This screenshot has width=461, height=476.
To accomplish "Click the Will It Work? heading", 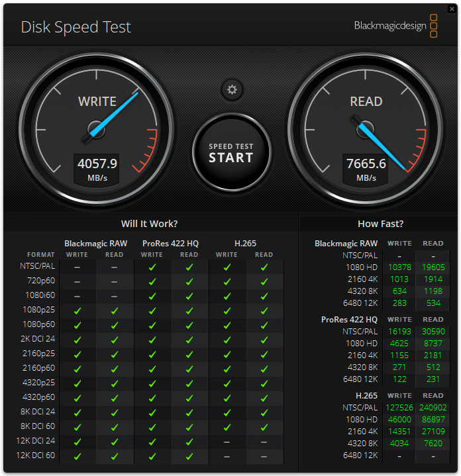I will coord(149,224).
